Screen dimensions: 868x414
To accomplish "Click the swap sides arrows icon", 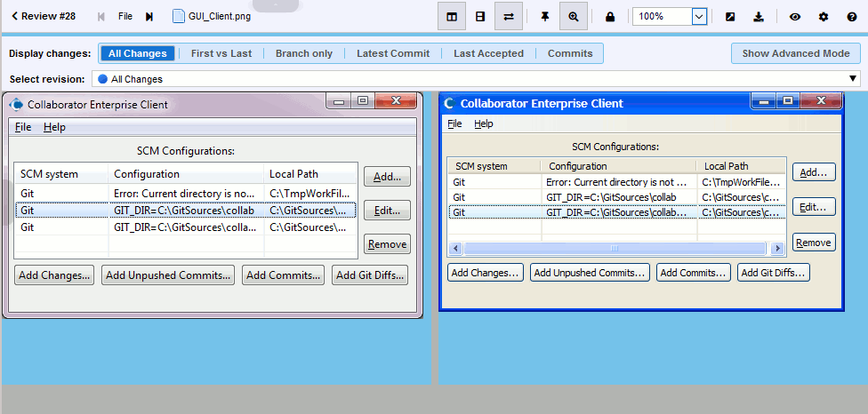I will [509, 16].
